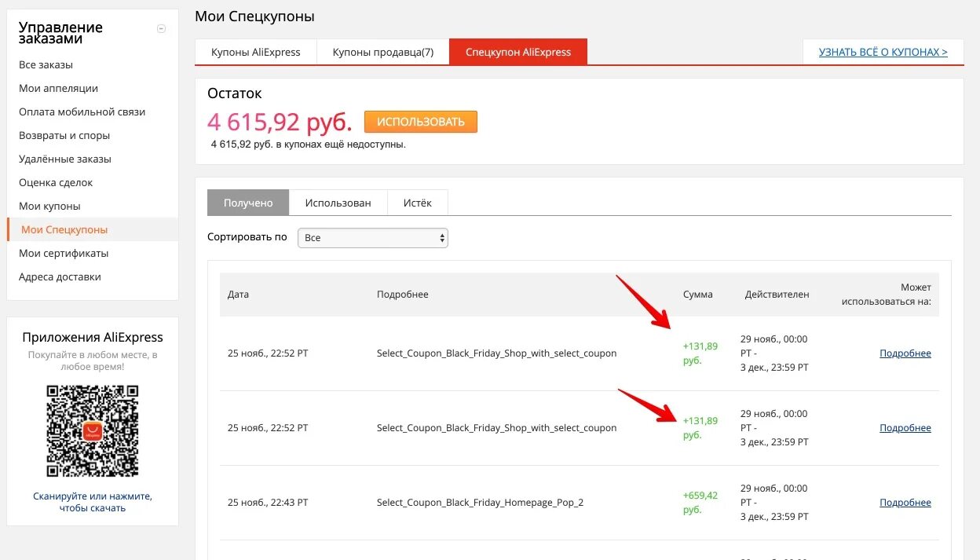Go to Оплата мобильной связи
The width and height of the screenshot is (980, 560).
[x=82, y=112]
